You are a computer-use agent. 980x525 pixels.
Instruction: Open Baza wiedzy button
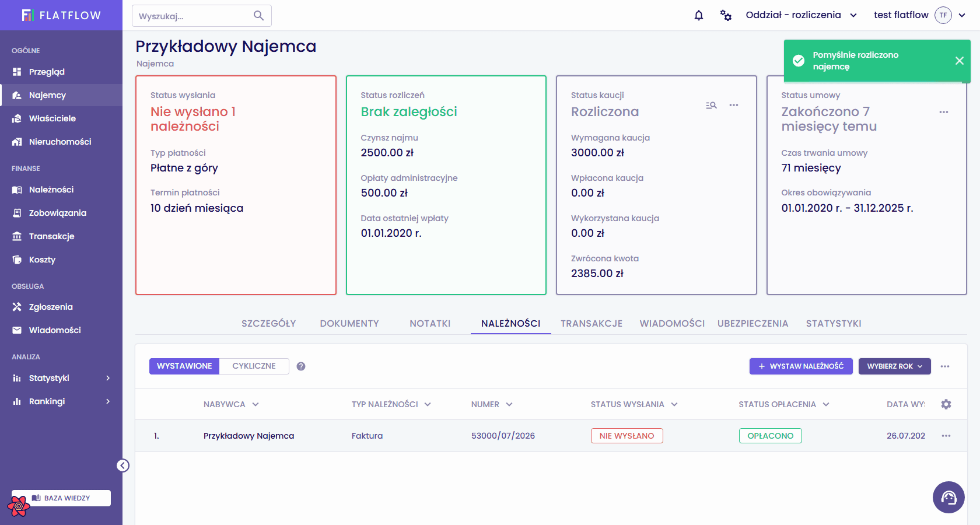coord(61,498)
